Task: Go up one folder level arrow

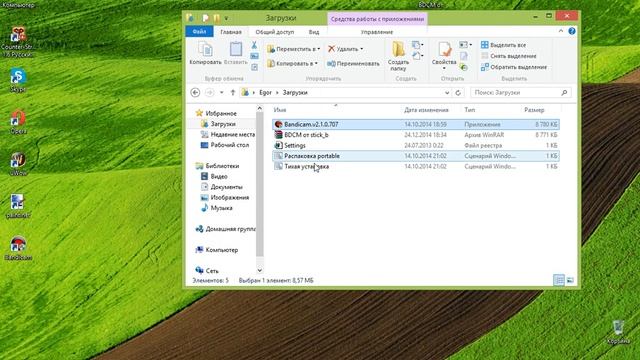Action: (233, 93)
